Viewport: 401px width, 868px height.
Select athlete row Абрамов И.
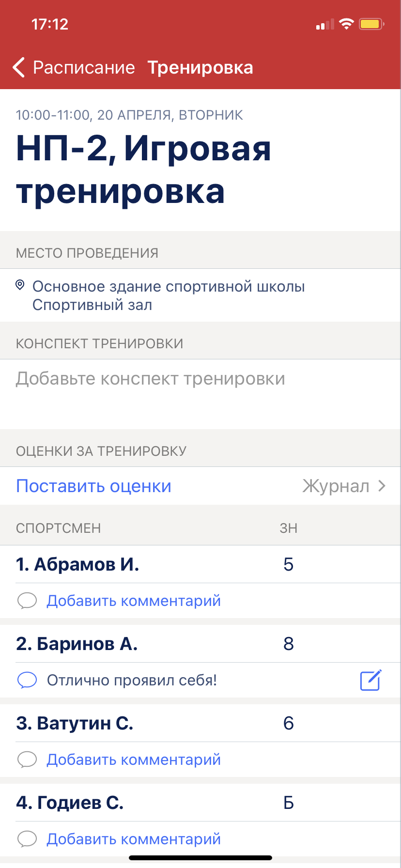click(x=77, y=564)
